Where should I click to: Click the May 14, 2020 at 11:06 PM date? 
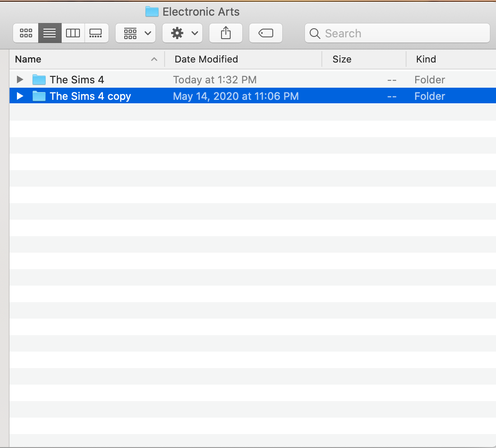pyautogui.click(x=236, y=96)
